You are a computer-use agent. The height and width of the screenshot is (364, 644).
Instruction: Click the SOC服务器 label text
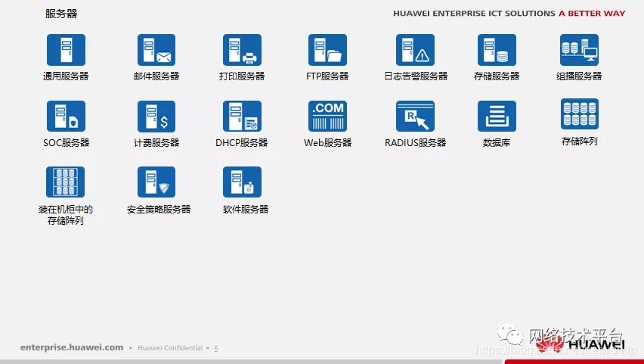point(66,143)
